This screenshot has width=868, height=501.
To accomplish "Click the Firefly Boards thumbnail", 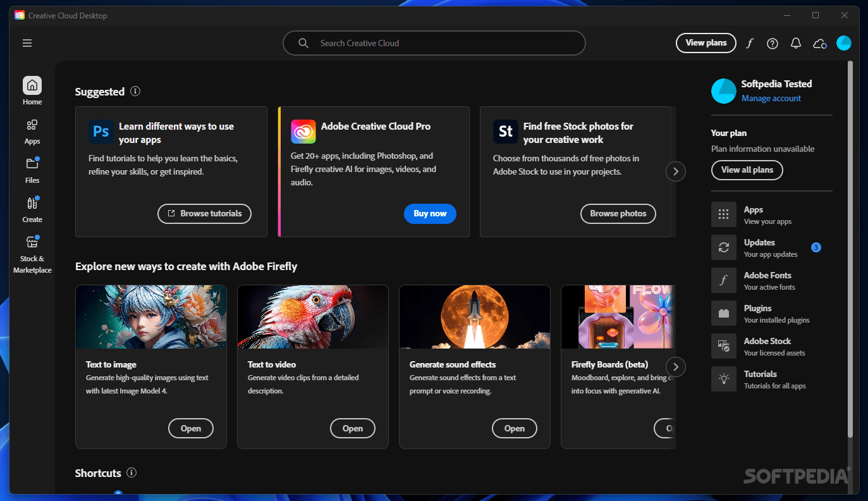I will tap(618, 317).
